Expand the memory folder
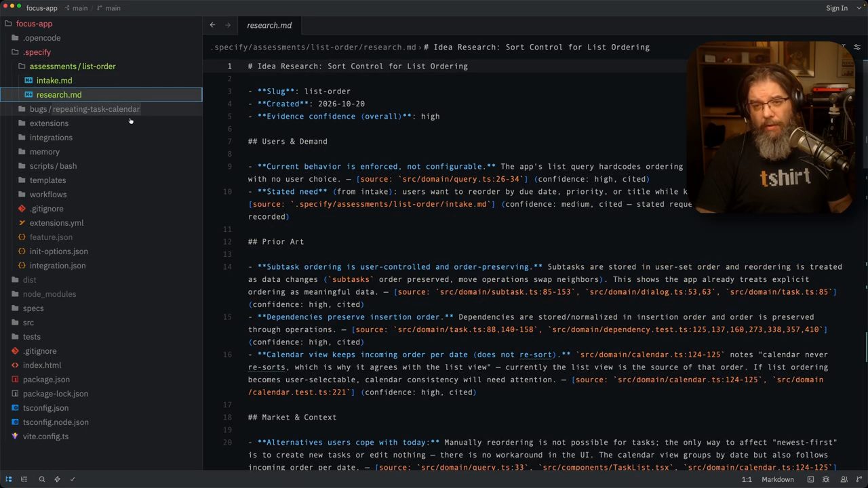This screenshot has width=868, height=488. pyautogui.click(x=39, y=152)
